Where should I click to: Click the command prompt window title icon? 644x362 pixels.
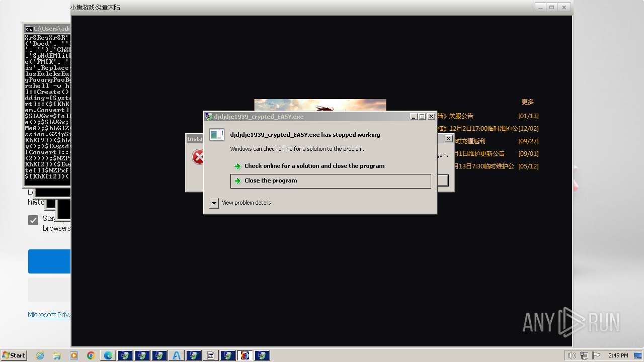[x=29, y=29]
